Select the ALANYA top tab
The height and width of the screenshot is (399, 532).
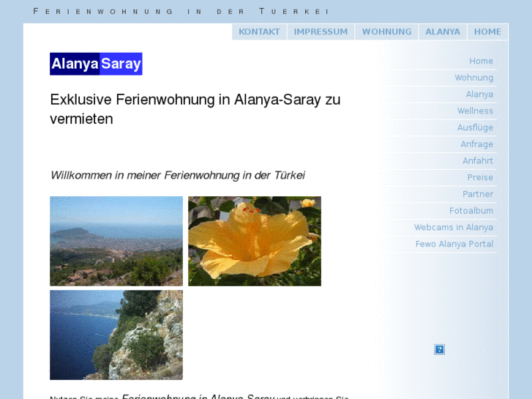pos(443,32)
